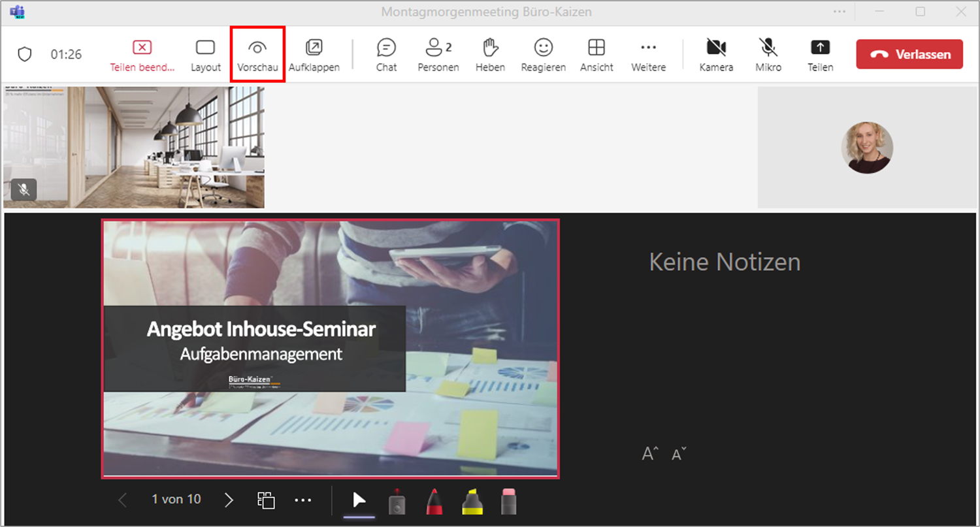Viewport: 980px width, 527px height.
Task: Increase the notes font size
Action: [x=650, y=453]
